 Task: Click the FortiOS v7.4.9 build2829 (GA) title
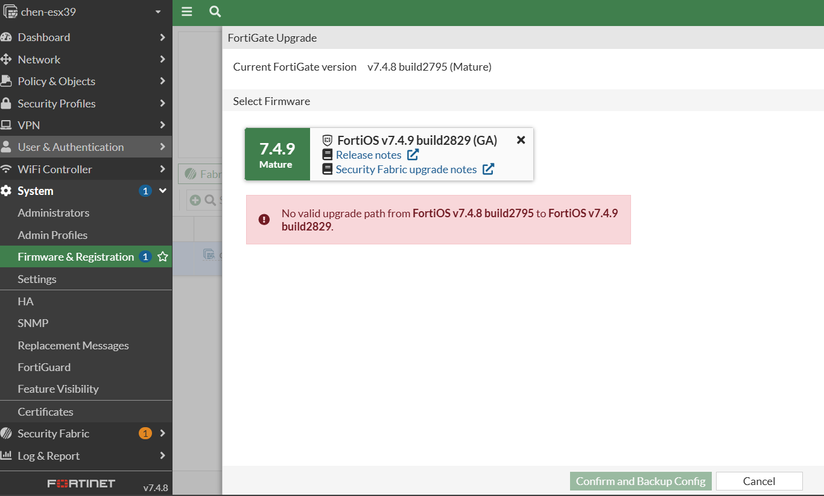(x=417, y=140)
